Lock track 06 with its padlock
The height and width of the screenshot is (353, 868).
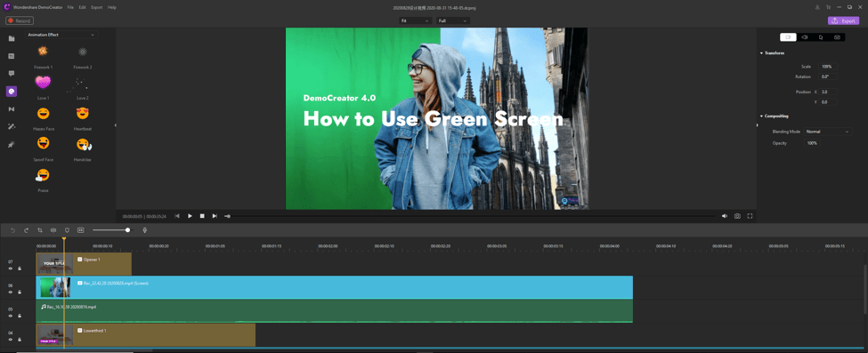pyautogui.click(x=20, y=293)
